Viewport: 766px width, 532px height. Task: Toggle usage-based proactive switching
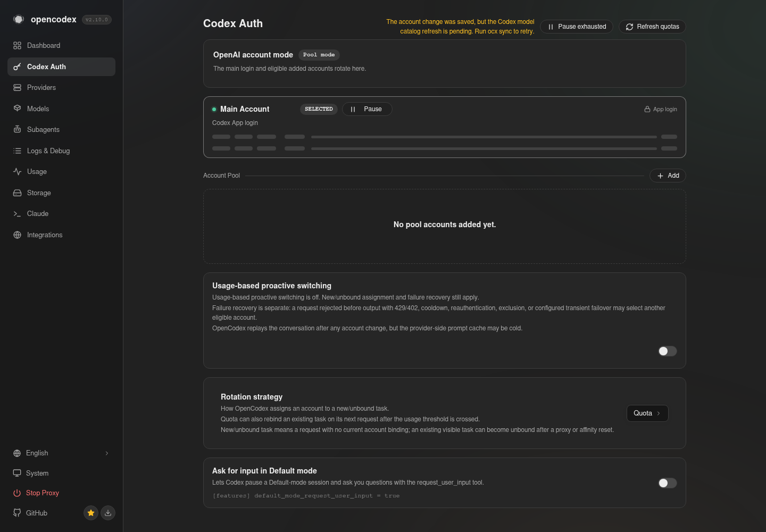pyautogui.click(x=668, y=351)
